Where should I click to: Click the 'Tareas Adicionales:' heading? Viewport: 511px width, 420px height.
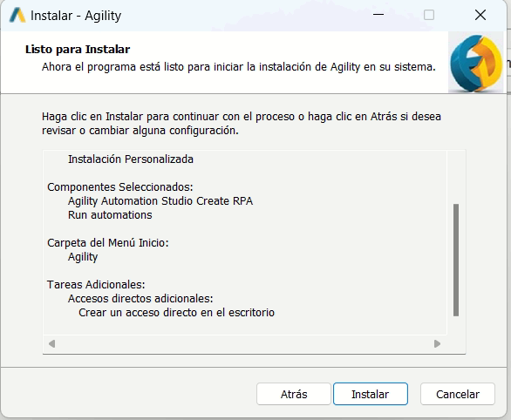click(x=96, y=285)
